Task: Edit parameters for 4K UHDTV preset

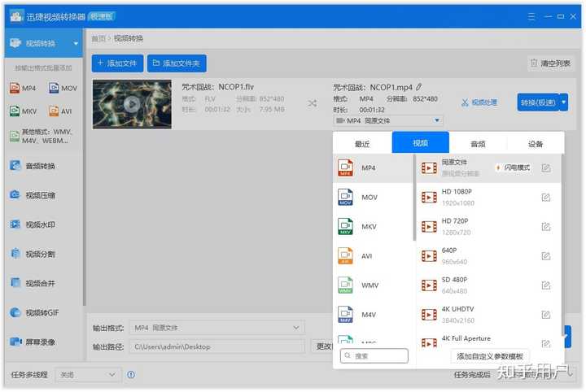Action: [x=546, y=315]
